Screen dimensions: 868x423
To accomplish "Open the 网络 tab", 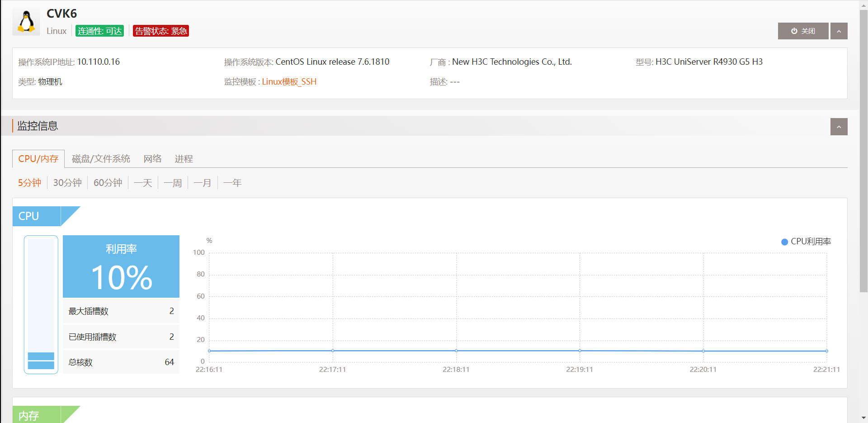I will pos(152,159).
